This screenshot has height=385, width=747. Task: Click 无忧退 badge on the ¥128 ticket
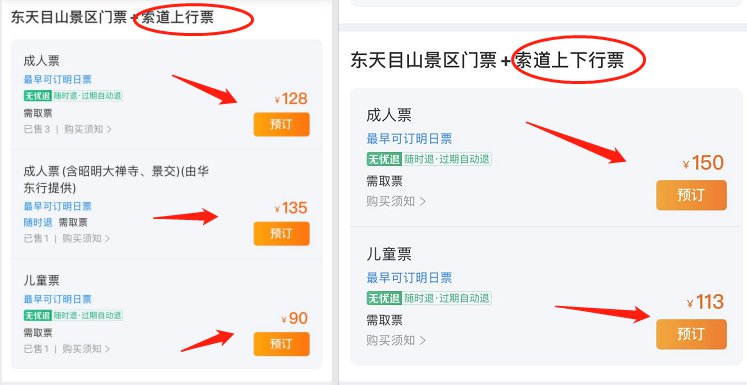[37, 96]
